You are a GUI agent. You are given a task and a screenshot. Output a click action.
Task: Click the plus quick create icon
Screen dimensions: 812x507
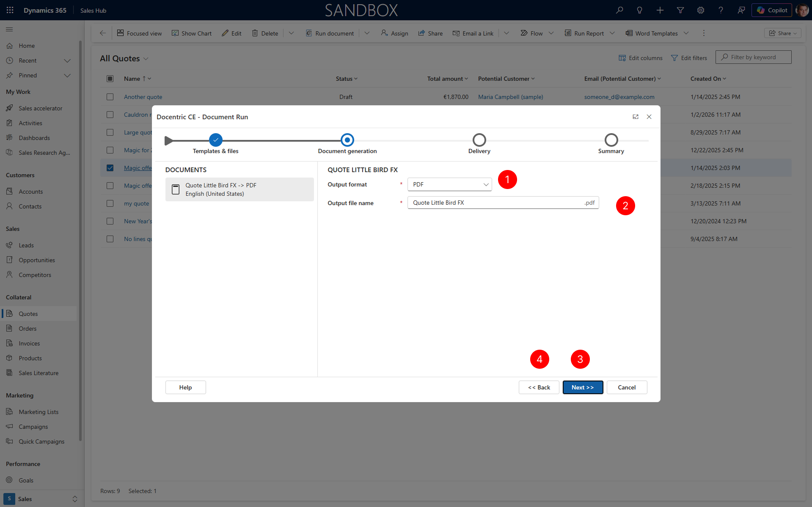click(660, 10)
